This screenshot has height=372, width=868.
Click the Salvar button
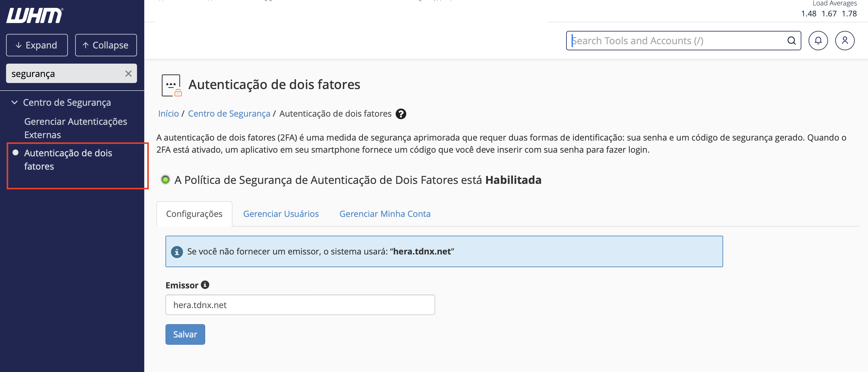pos(185,334)
